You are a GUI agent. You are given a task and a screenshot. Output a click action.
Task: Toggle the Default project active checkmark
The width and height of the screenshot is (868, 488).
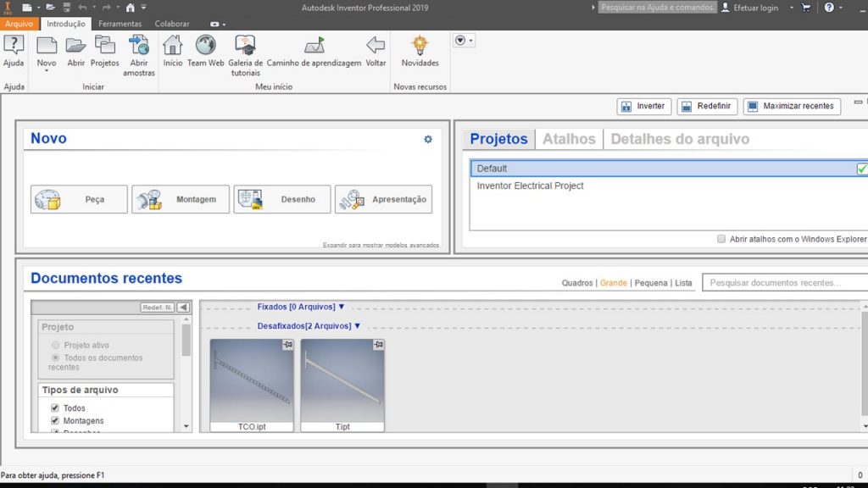862,169
